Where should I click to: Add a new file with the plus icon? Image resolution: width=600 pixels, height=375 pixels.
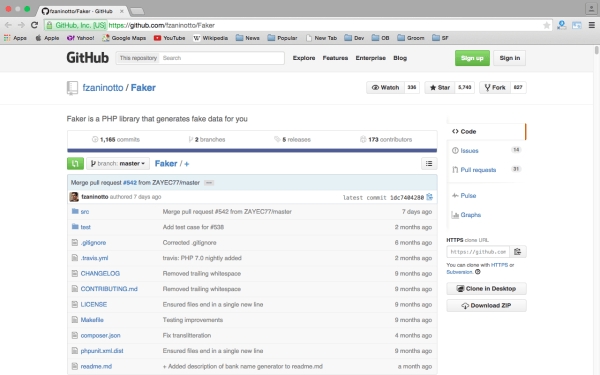click(187, 164)
